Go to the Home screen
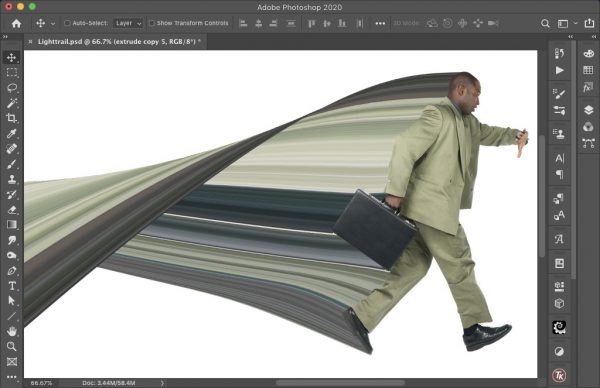Image resolution: width=600 pixels, height=388 pixels. coord(16,23)
